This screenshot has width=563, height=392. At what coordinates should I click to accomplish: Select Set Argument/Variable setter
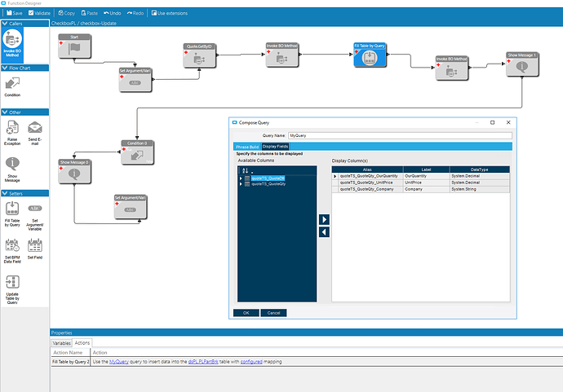point(35,217)
